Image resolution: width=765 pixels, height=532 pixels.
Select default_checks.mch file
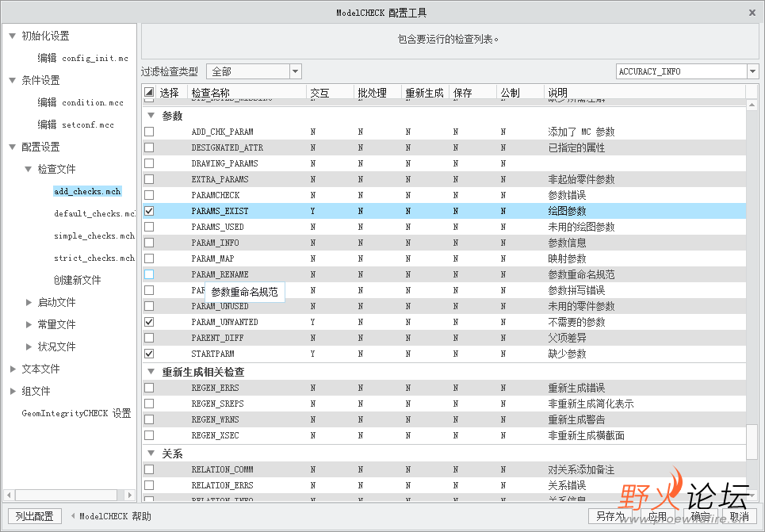[x=94, y=214]
